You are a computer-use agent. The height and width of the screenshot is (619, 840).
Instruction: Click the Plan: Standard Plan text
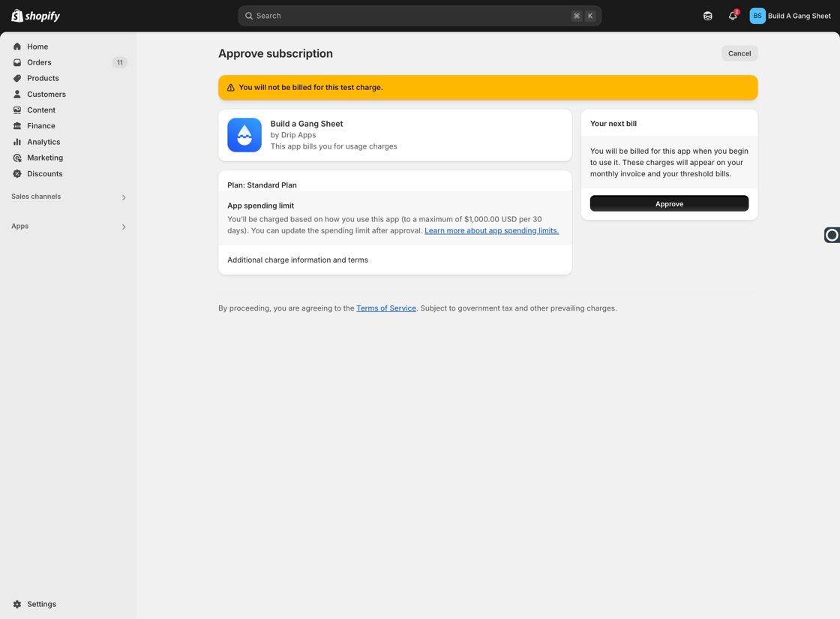262,185
